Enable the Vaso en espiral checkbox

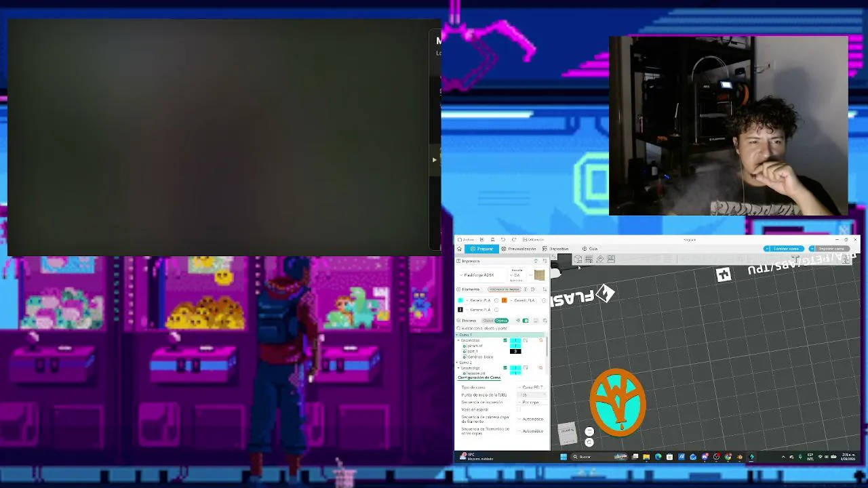519,409
